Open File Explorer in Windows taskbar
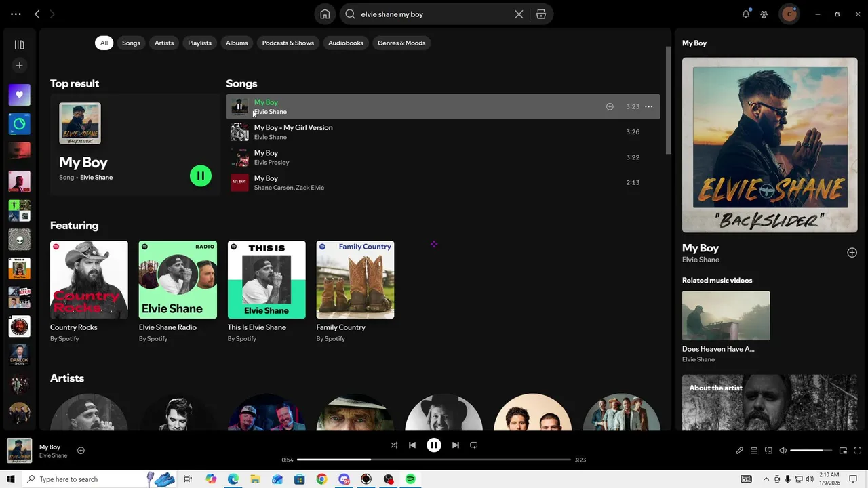This screenshot has width=868, height=488. (x=255, y=479)
